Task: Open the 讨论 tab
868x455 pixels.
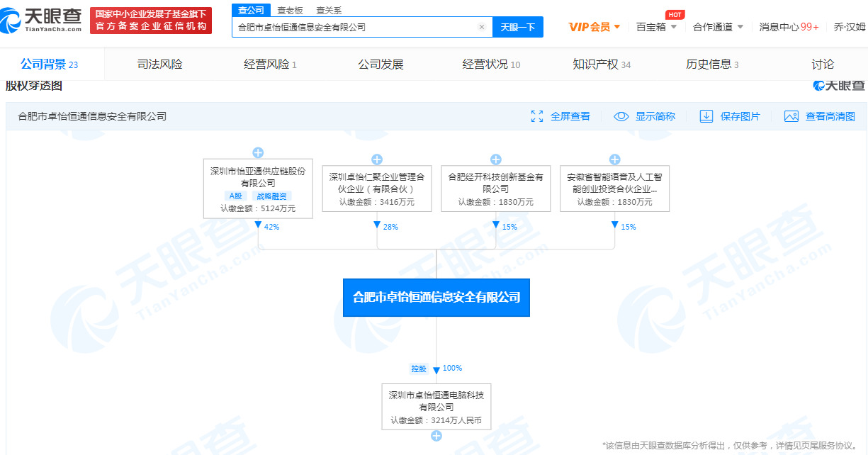Action: [823, 64]
